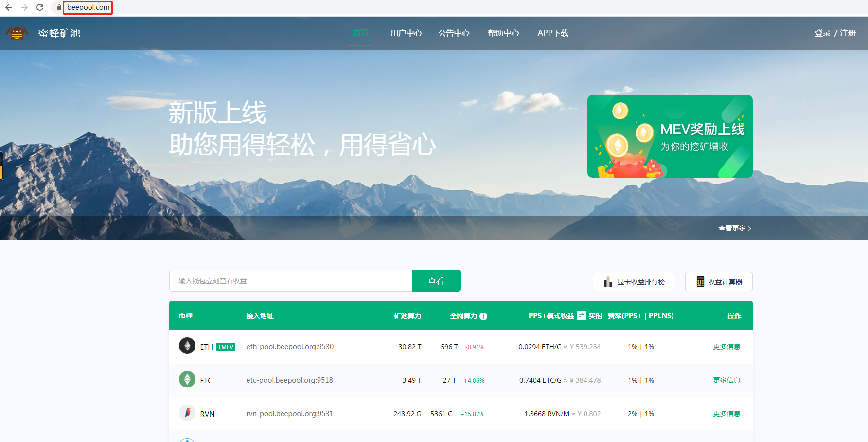Click the 费率(PPS+ | PPLNS) column header
The width and height of the screenshot is (868, 442).
point(641,316)
